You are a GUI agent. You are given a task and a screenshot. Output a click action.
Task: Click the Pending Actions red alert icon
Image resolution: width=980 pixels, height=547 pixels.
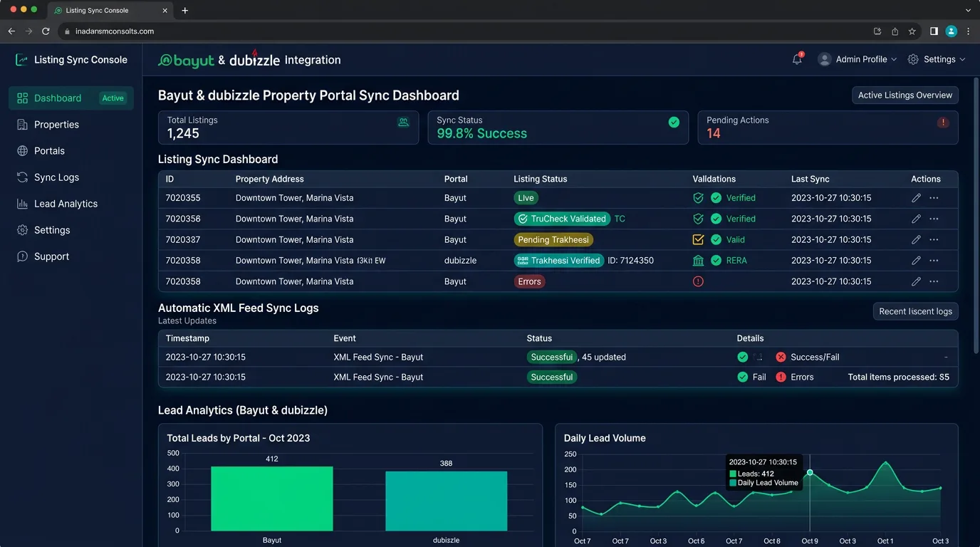tap(943, 123)
